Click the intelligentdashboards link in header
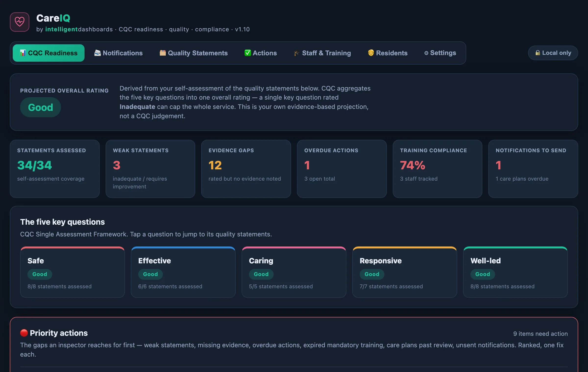The height and width of the screenshot is (372, 588). 79,29
